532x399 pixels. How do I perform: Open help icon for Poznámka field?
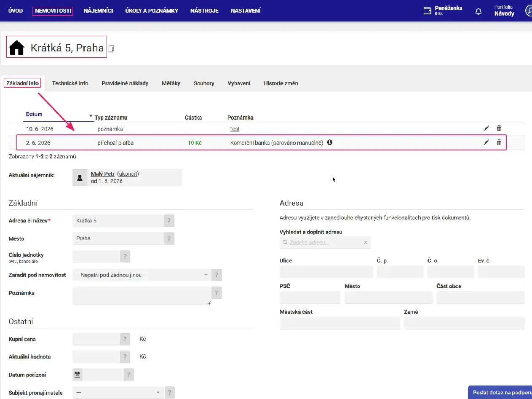[x=217, y=293]
